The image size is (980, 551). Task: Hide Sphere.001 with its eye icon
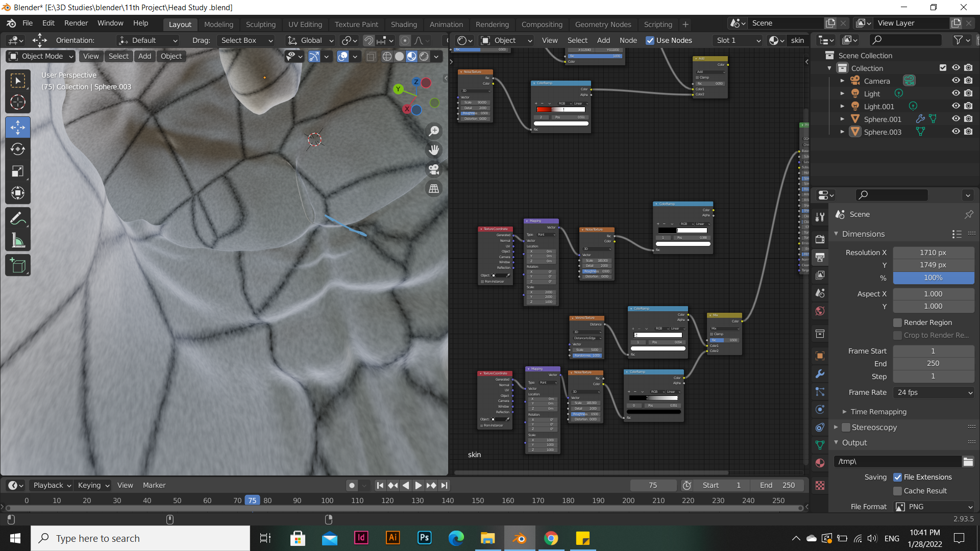[x=955, y=119]
